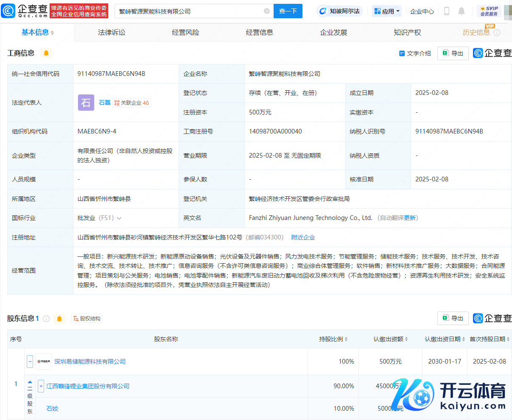Viewport: 512px width, 420px height.
Task: Open the 知彼阿尔法 AI assistant
Action: (339, 11)
